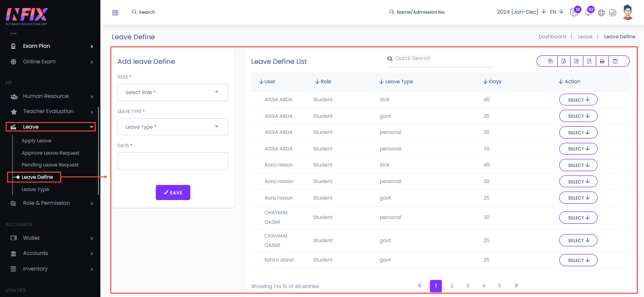Open academic year 2024 [Jan-Dec] dropdown
Screen dimensions: 644x297
[x=521, y=12]
